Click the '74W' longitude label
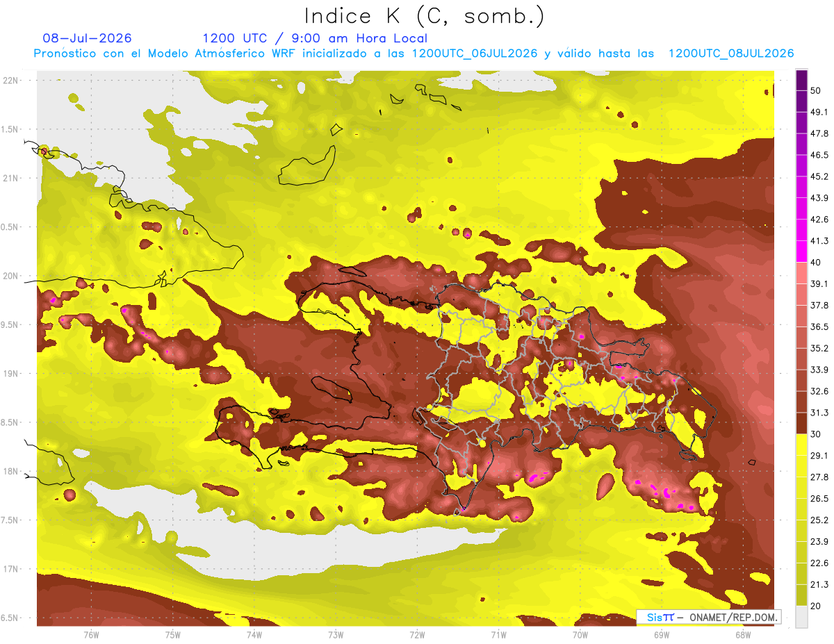 [x=254, y=634]
